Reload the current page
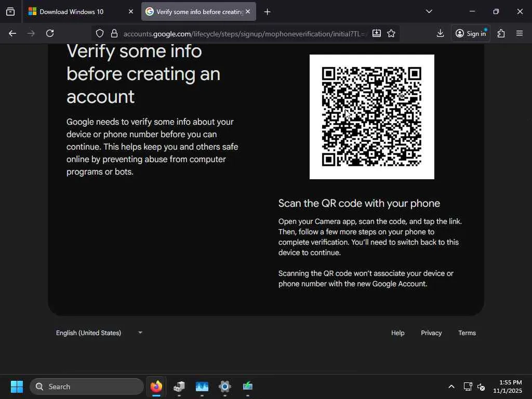Image resolution: width=532 pixels, height=399 pixels. pyautogui.click(x=50, y=33)
